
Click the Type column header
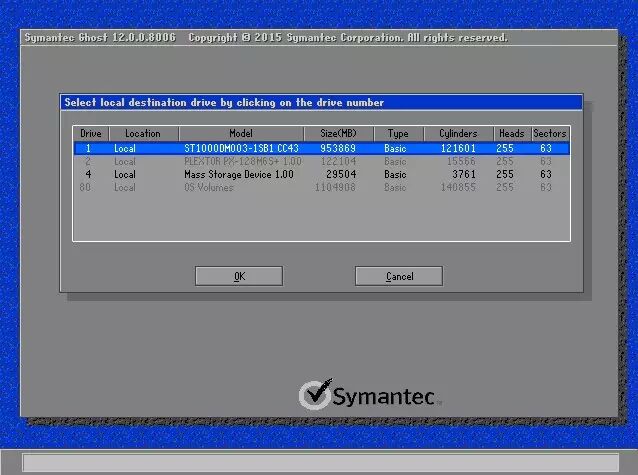click(x=398, y=134)
